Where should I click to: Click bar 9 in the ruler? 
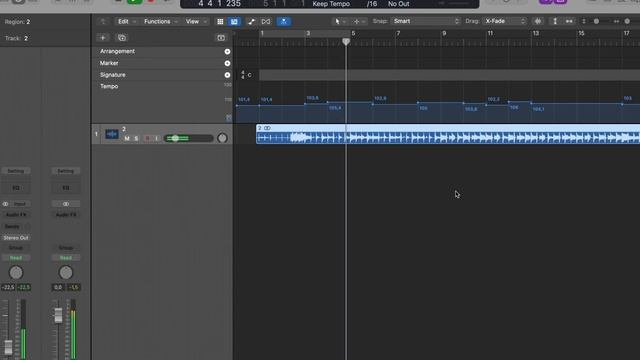[x=444, y=33]
